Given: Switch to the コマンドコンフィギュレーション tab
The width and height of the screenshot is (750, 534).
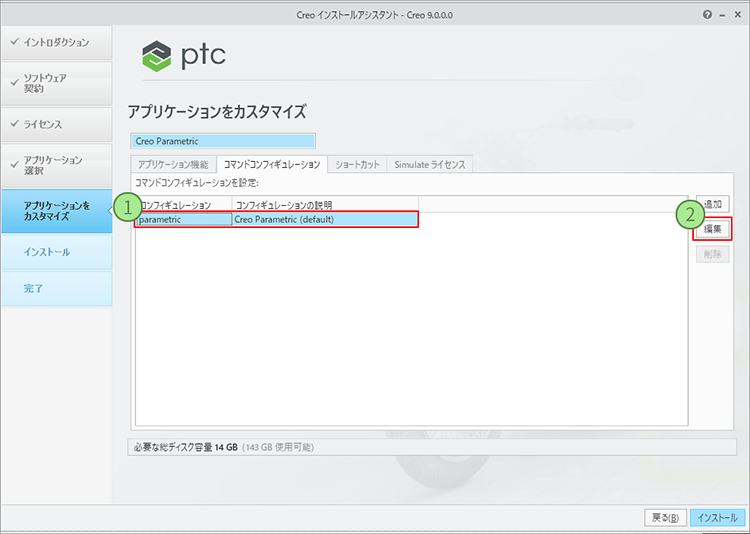Looking at the screenshot, I should point(272,165).
